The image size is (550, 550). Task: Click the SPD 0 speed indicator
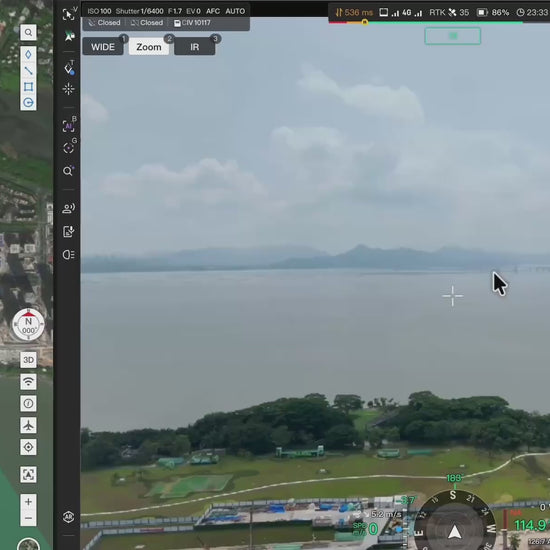pyautogui.click(x=365, y=529)
